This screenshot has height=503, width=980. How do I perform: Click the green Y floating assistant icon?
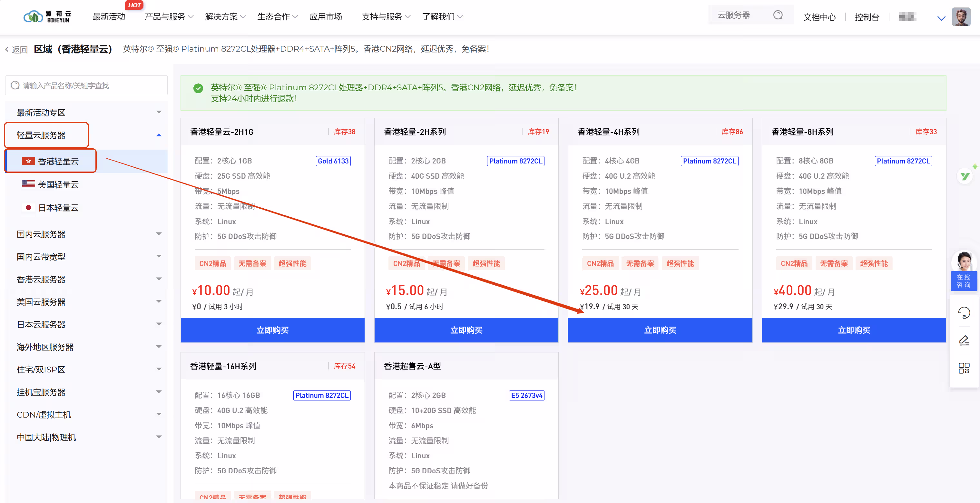click(x=965, y=176)
